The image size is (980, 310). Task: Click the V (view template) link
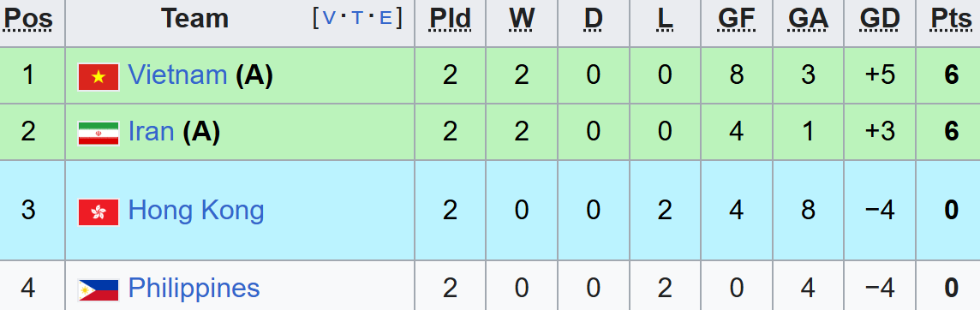tap(329, 19)
